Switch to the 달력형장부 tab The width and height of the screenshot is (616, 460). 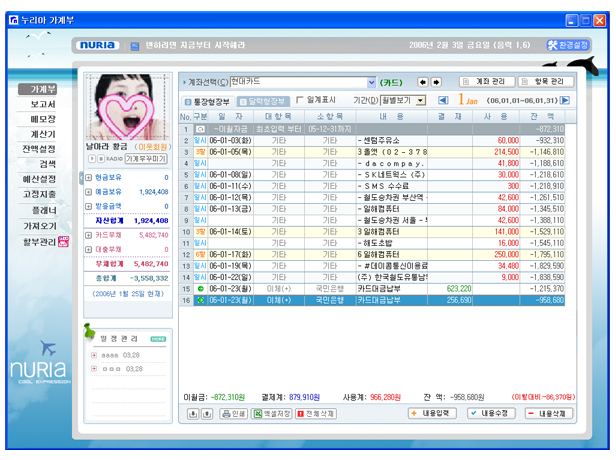(x=264, y=101)
